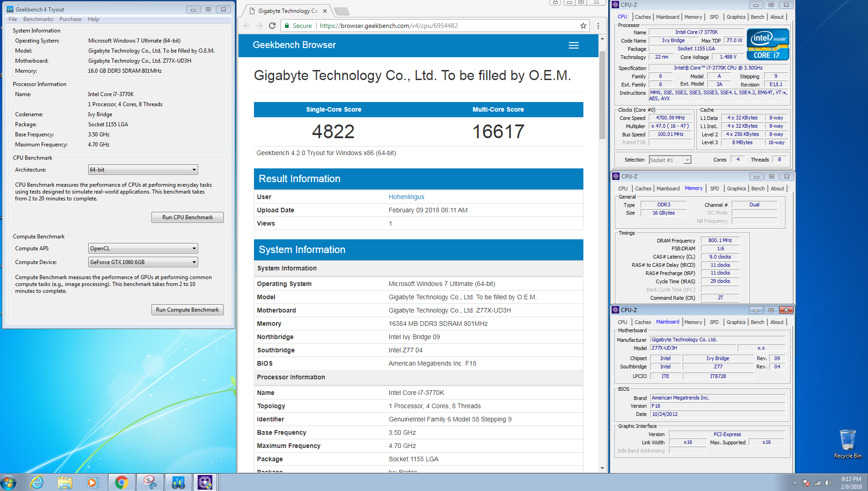868x491 pixels.
Task: Click the Intel Core i7 logo in CPU-Z
Action: click(x=768, y=44)
